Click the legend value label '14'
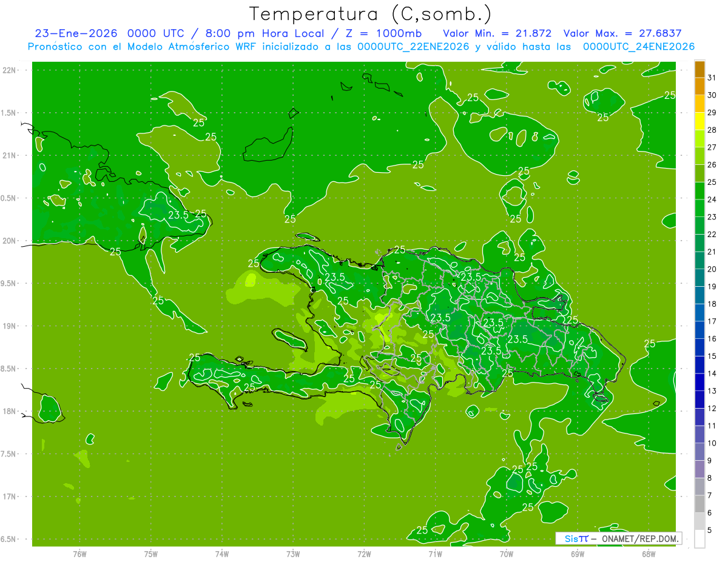This screenshot has width=728, height=562. coord(712,374)
